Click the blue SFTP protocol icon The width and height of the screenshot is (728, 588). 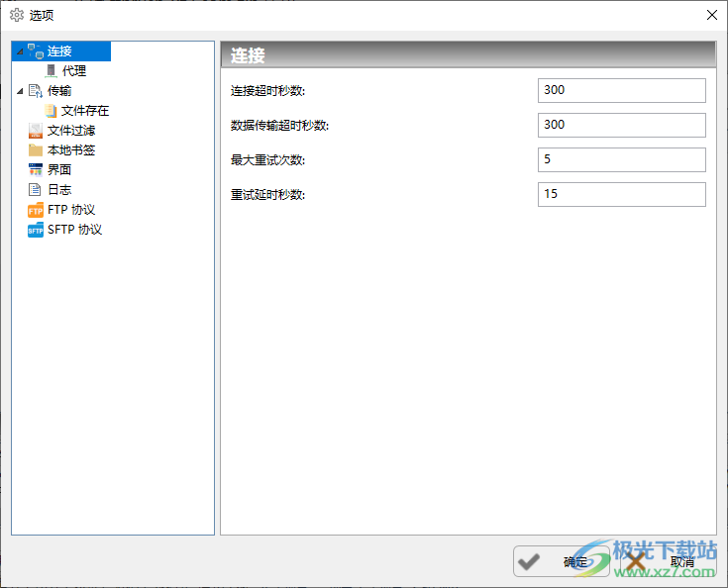point(36,230)
